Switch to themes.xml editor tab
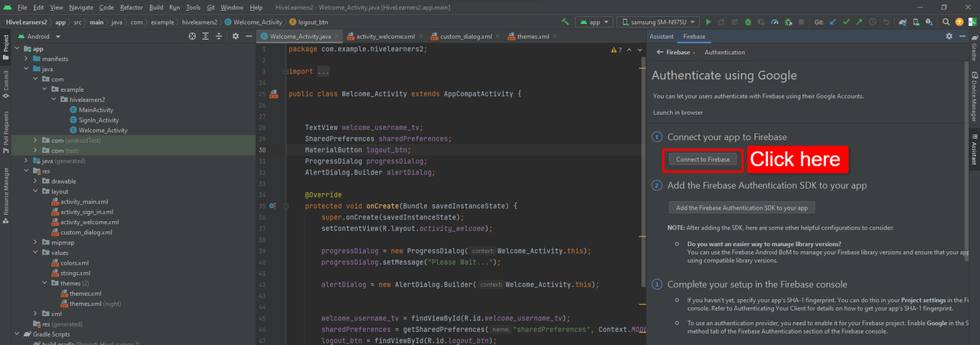 tap(533, 36)
